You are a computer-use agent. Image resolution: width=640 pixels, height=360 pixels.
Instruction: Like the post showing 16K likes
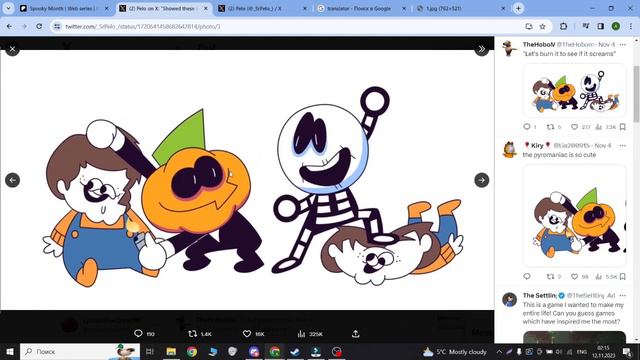247,334
